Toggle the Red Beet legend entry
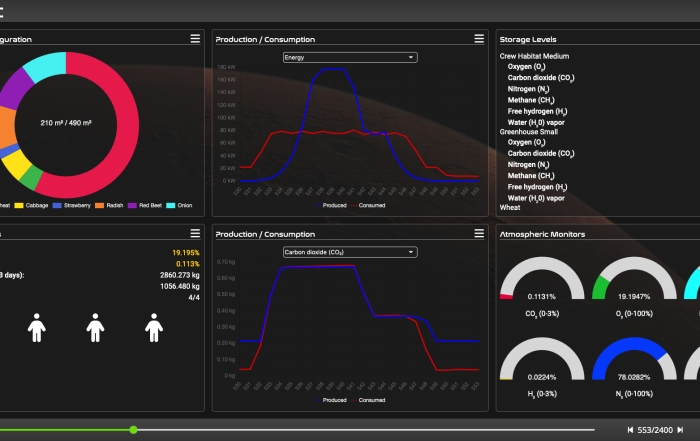The image size is (700, 441). pos(146,205)
